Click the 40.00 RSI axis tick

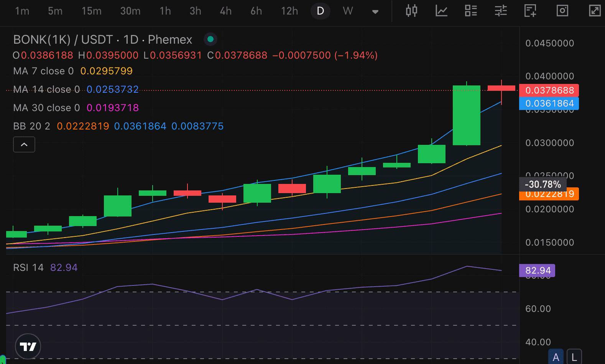(x=538, y=342)
